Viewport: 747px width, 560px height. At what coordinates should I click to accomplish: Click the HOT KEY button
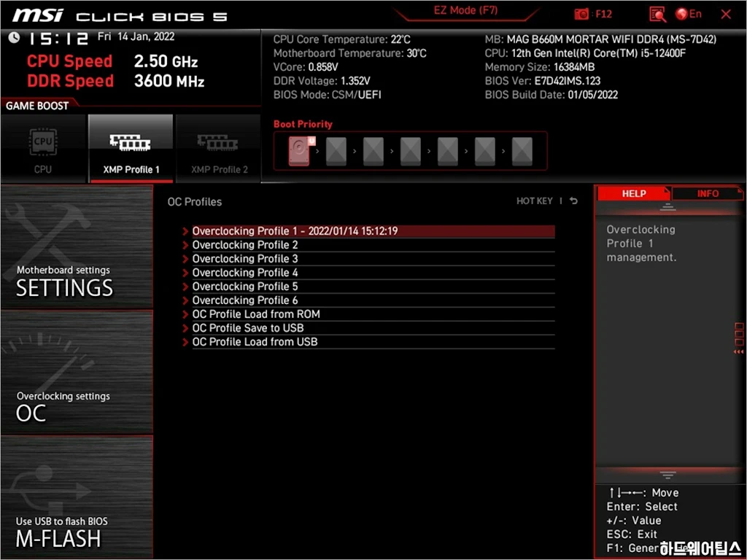coord(535,201)
